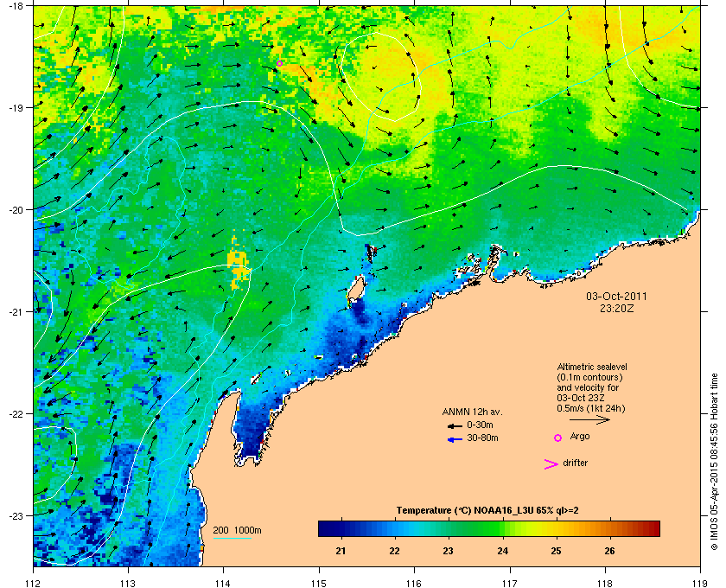Click the colorbar tick label 22
The width and height of the screenshot is (726, 588).
pos(394,551)
